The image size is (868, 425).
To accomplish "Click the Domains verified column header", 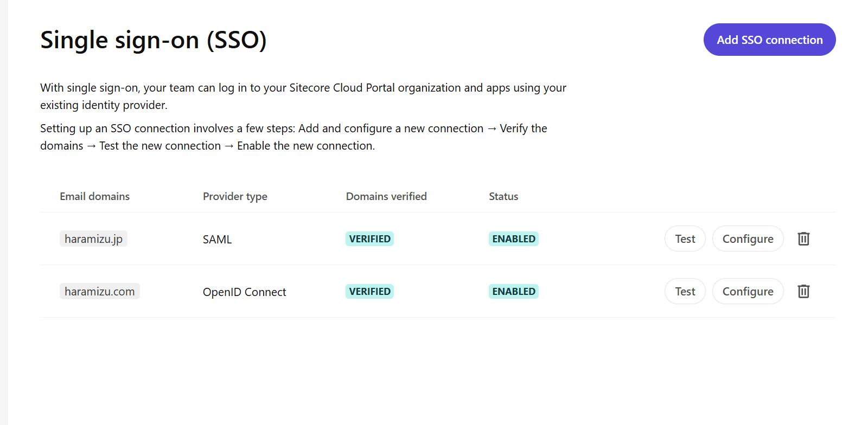I will tap(386, 196).
